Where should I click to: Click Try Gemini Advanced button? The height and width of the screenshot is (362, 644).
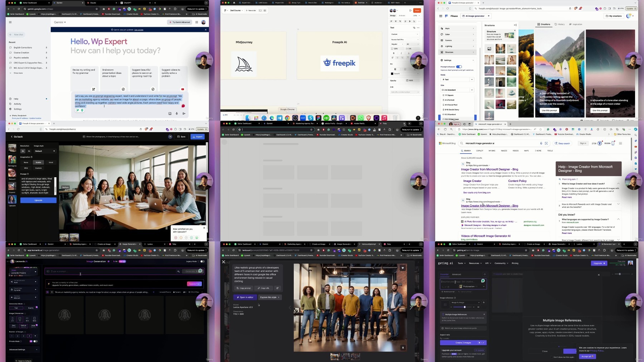coord(180,22)
